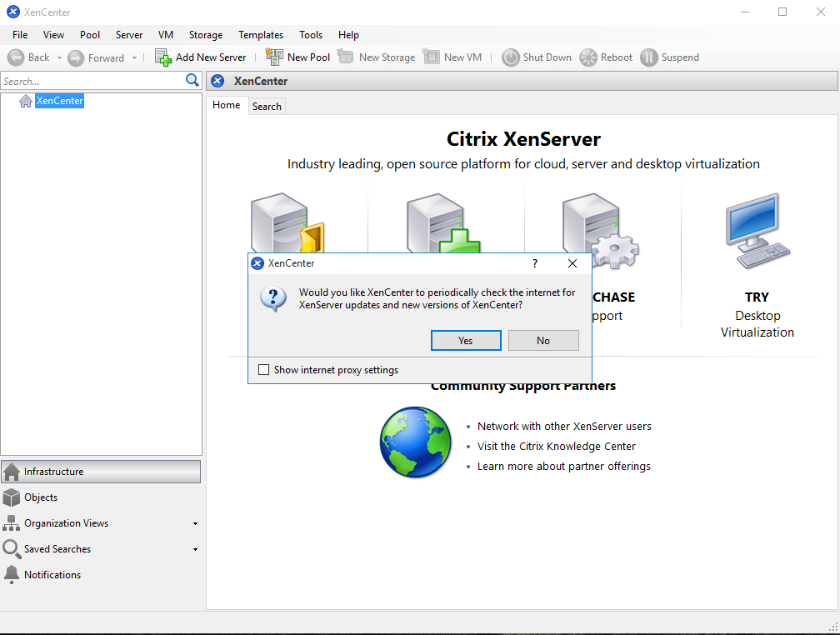Open the Tools menu
840x635 pixels.
(x=311, y=35)
